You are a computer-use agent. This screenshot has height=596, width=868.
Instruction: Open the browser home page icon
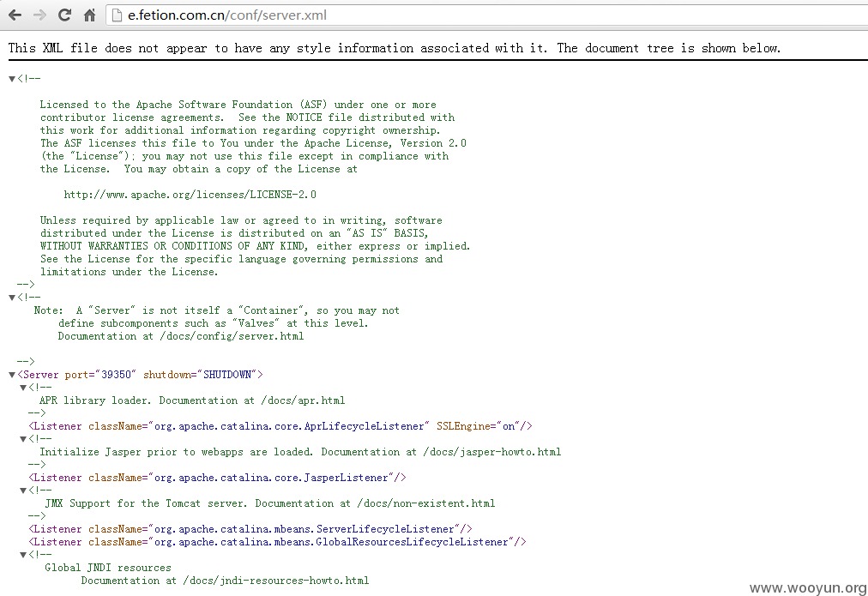point(89,15)
